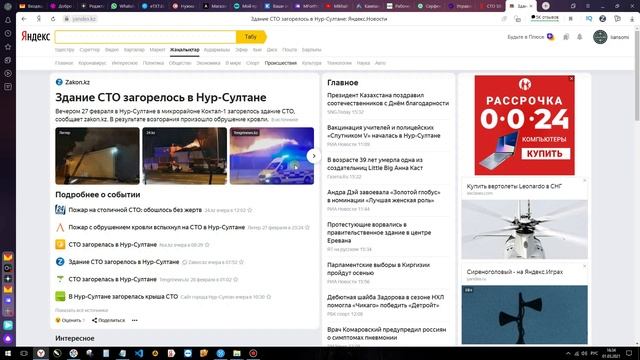Screen dimensions: 640x360
Task: Switch to the Маркет service tab
Action: tap(157, 50)
